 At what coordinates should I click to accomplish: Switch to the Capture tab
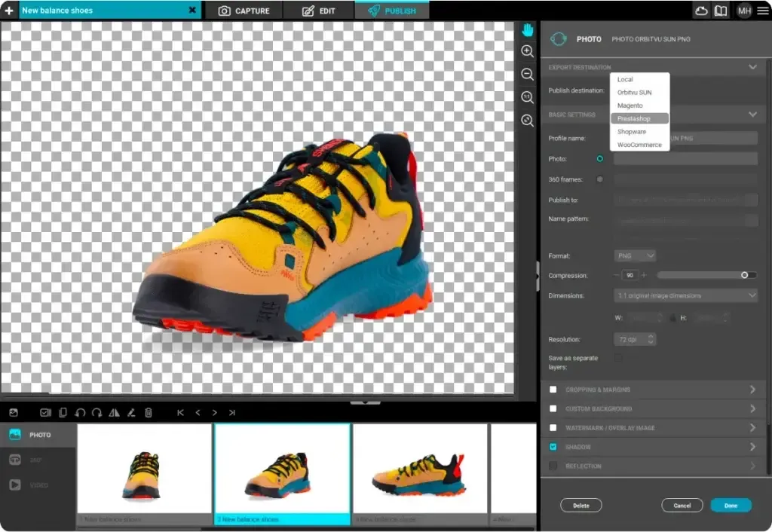[244, 11]
